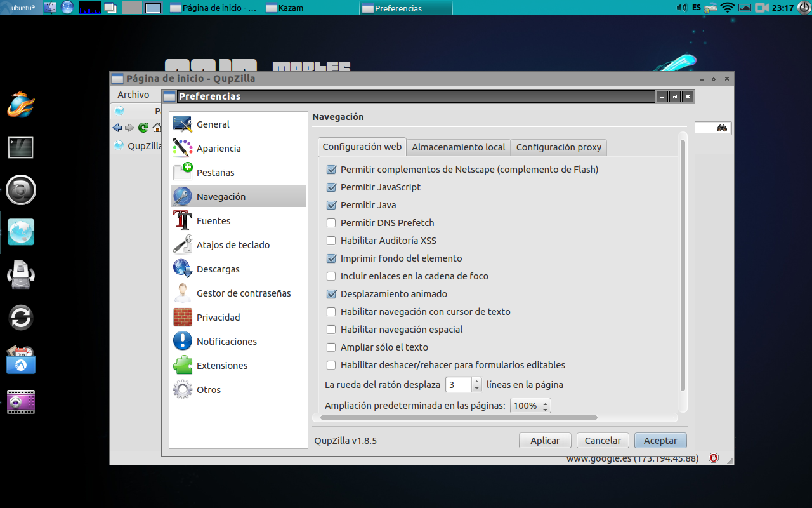This screenshot has width=812, height=508.
Task: Click the Apariencia palette icon
Action: [x=183, y=149]
